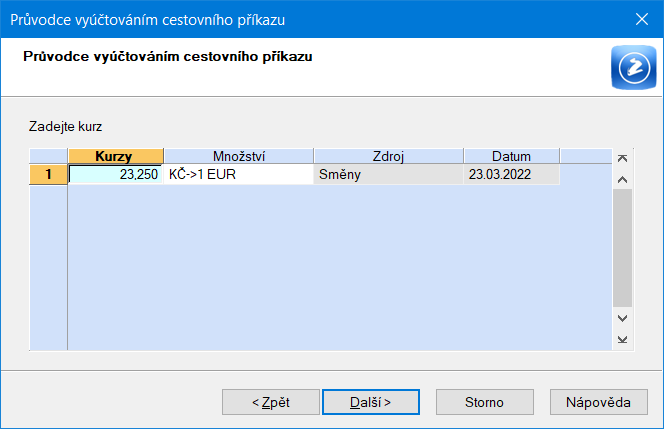Viewport: 664px width, 429px height.
Task: Close the travel order wizard window
Action: coord(642,19)
